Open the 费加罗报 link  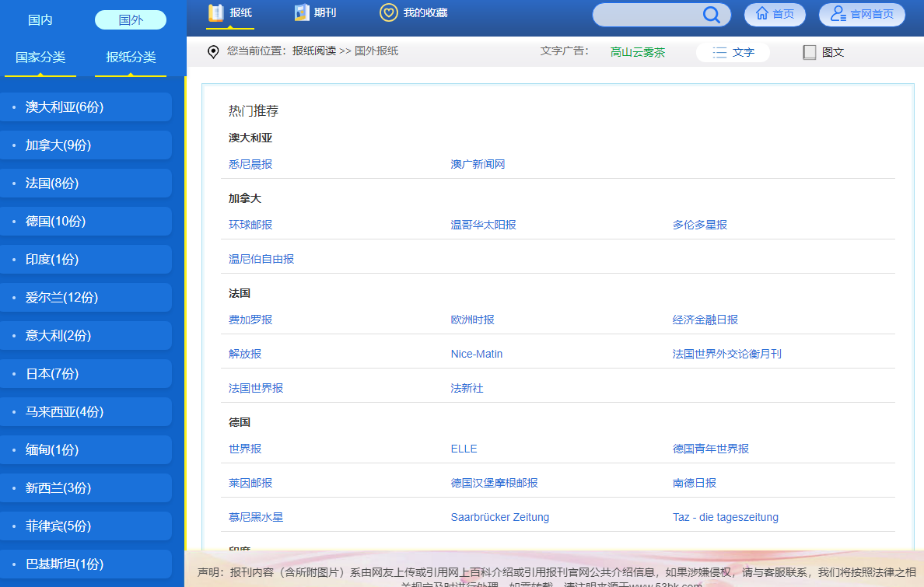click(250, 320)
